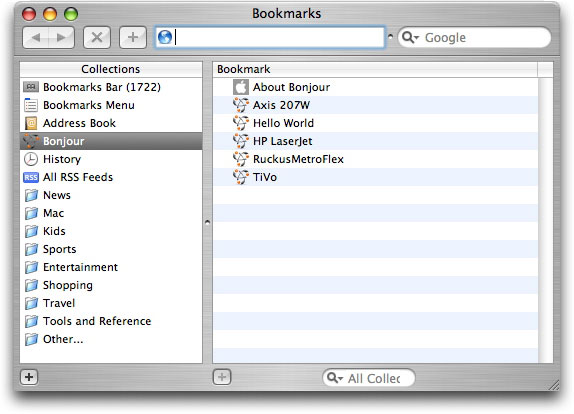Click the Bookmarks Bar icon
The height and width of the screenshot is (414, 574).
31,87
